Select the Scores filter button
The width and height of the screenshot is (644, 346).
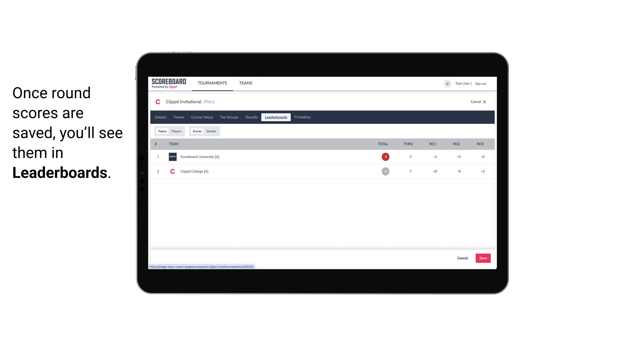point(197,131)
